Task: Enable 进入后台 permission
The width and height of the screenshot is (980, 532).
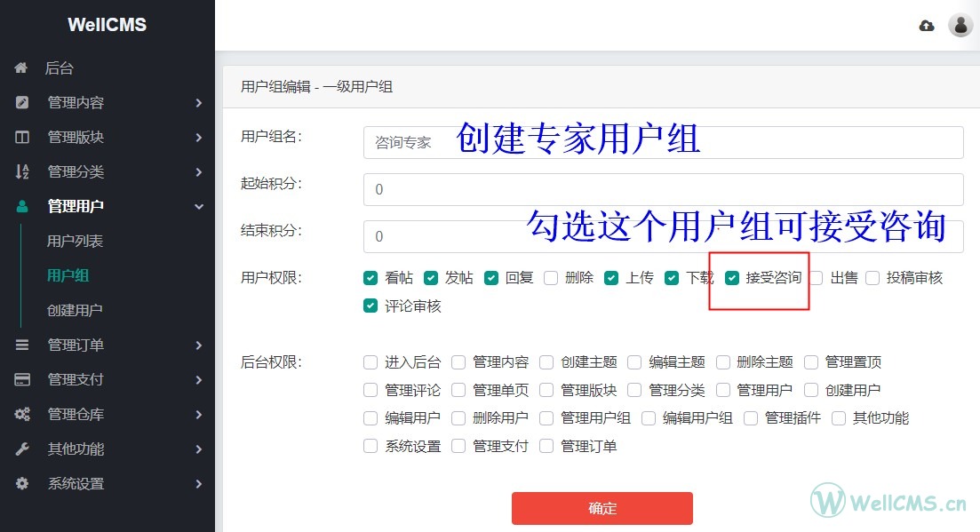Action: click(x=370, y=362)
